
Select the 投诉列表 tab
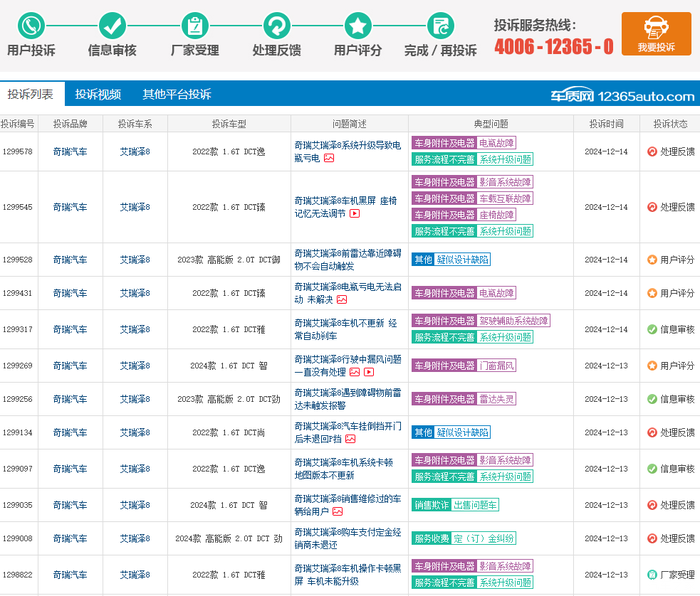30,94
